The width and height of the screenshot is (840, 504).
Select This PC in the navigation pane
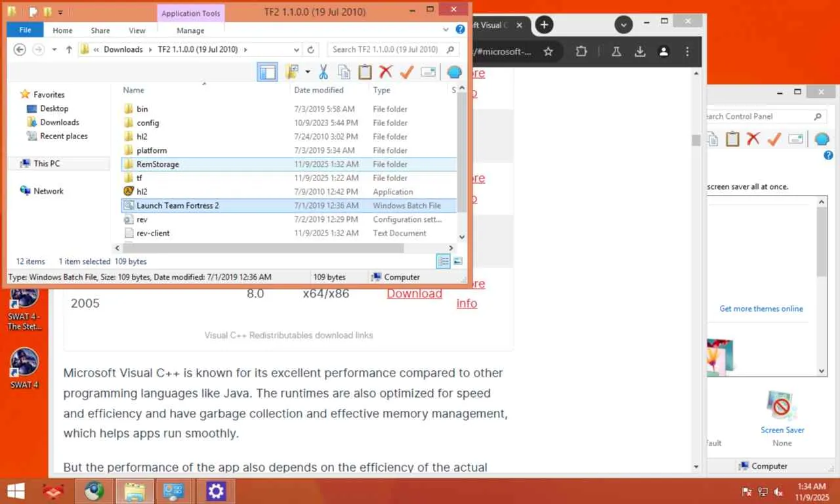click(x=46, y=163)
